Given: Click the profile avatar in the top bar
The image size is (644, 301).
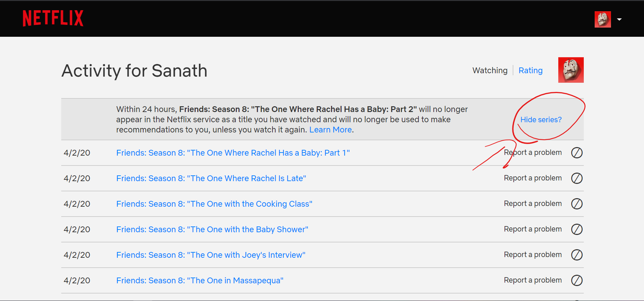Looking at the screenshot, I should point(602,19).
